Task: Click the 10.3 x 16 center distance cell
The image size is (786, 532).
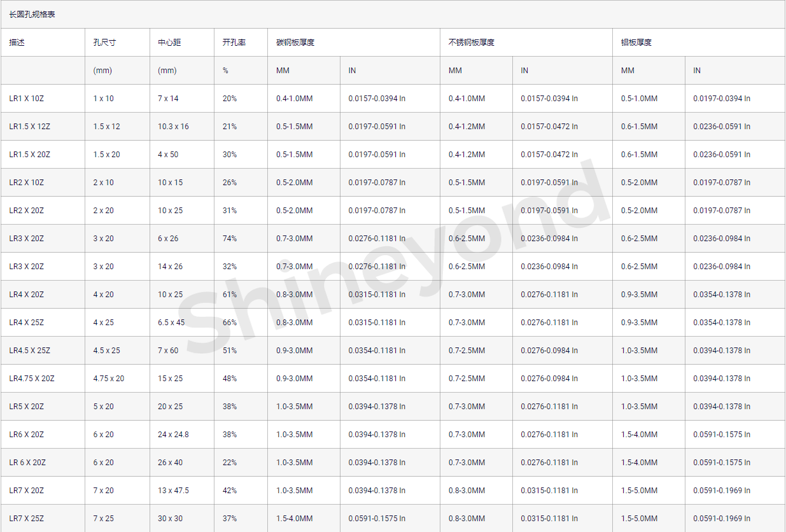Action: 173,127
